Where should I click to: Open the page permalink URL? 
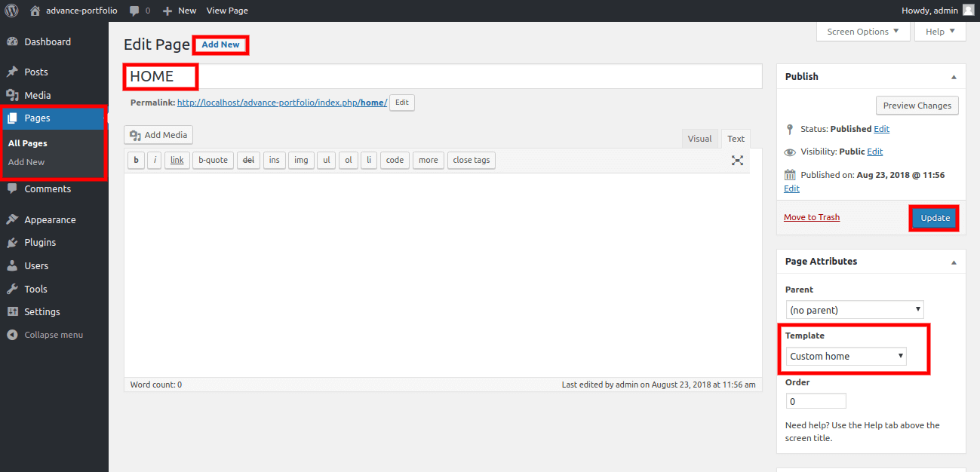(282, 103)
